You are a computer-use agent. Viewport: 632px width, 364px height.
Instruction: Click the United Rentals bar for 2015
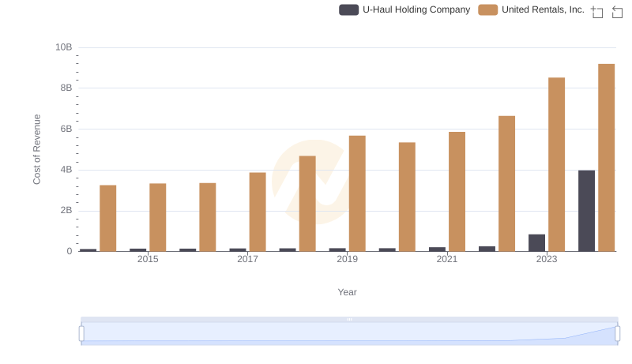coord(157,217)
